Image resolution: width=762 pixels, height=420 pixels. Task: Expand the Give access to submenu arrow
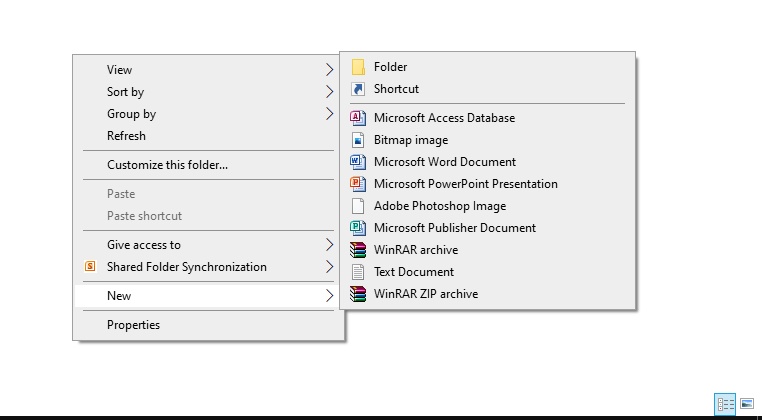click(329, 245)
